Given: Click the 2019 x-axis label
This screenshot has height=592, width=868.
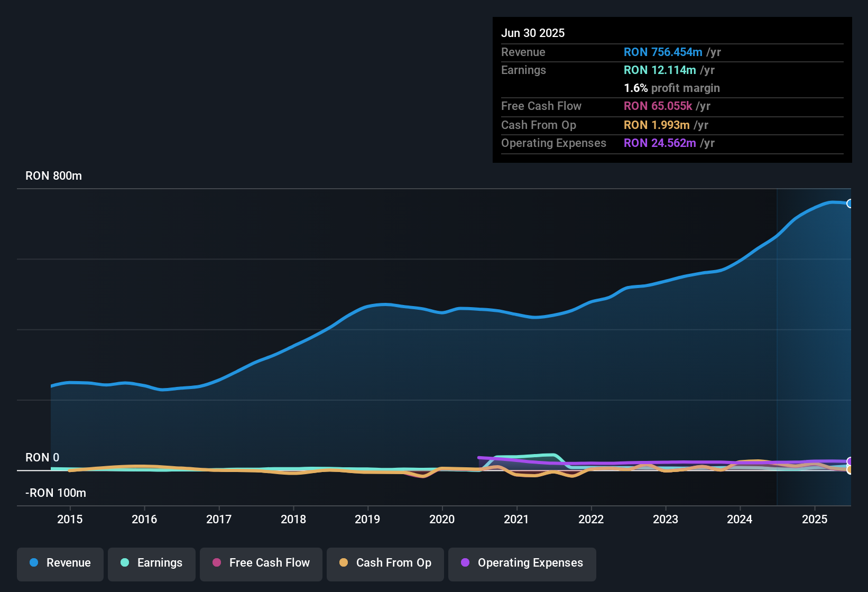Looking at the screenshot, I should (x=367, y=519).
